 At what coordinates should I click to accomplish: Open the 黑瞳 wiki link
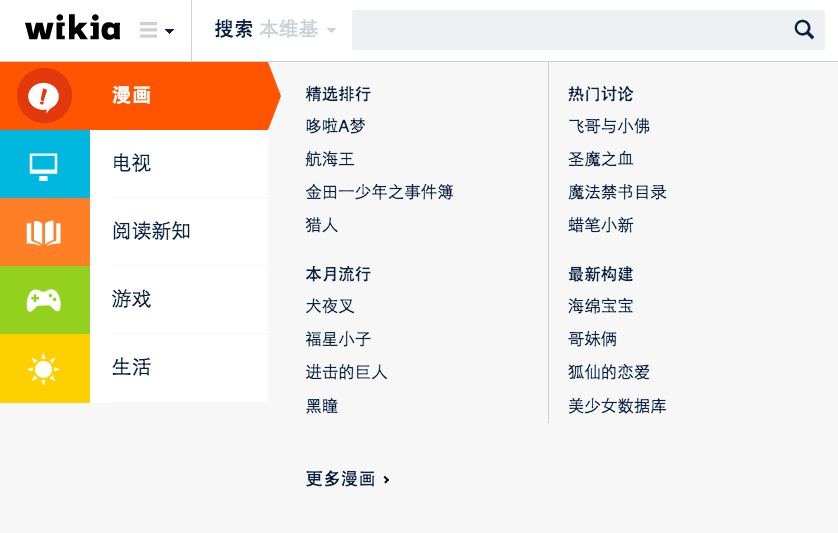[x=322, y=406]
